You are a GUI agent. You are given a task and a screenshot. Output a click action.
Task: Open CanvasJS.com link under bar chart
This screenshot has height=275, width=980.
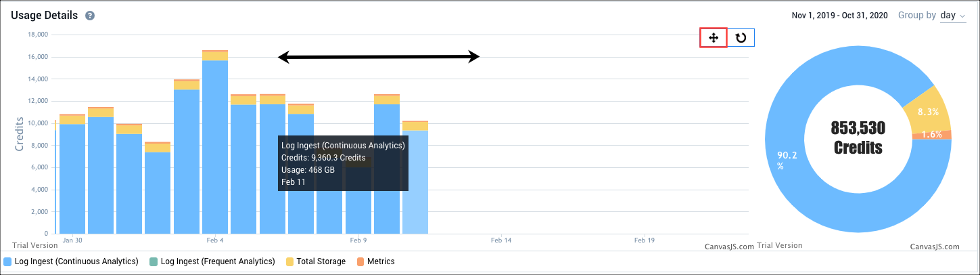pyautogui.click(x=729, y=247)
